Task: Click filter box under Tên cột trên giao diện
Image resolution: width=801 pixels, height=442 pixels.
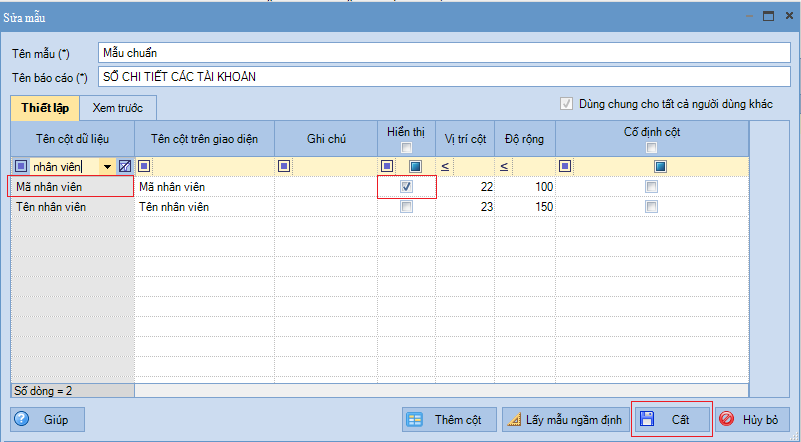Action: (213, 166)
